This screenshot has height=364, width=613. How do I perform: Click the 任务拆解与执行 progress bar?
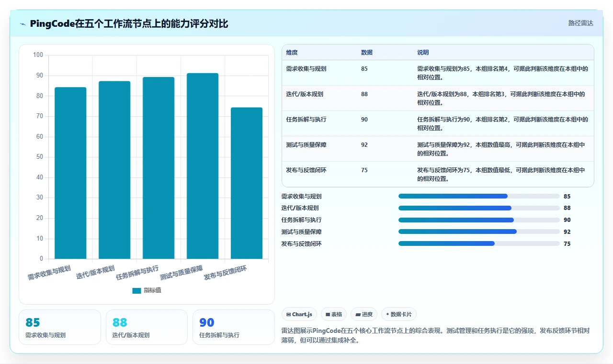pos(479,220)
